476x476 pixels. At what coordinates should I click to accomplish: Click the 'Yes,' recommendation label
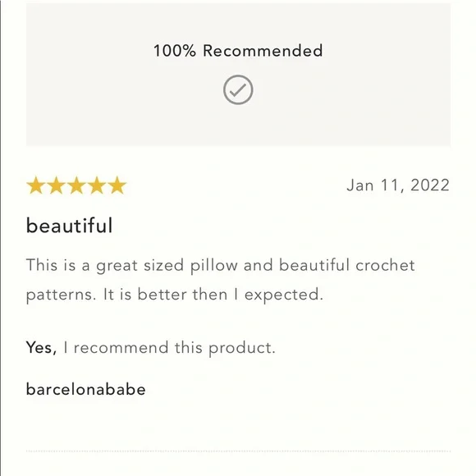[41, 348]
